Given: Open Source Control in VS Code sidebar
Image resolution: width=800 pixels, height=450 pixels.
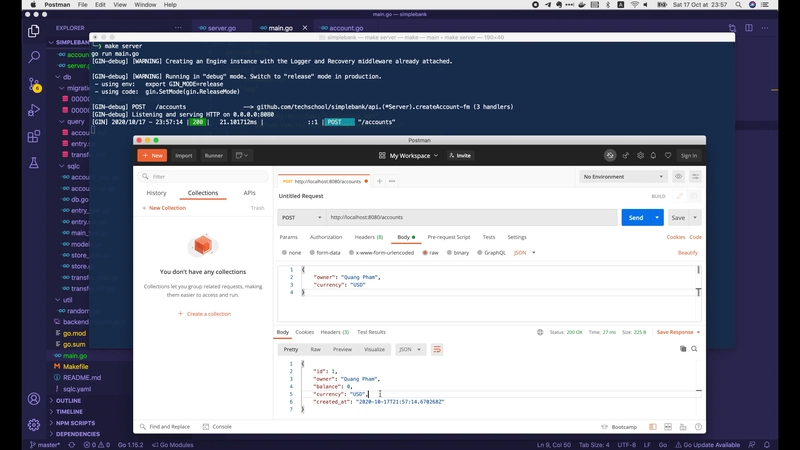Looking at the screenshot, I should 34,84.
